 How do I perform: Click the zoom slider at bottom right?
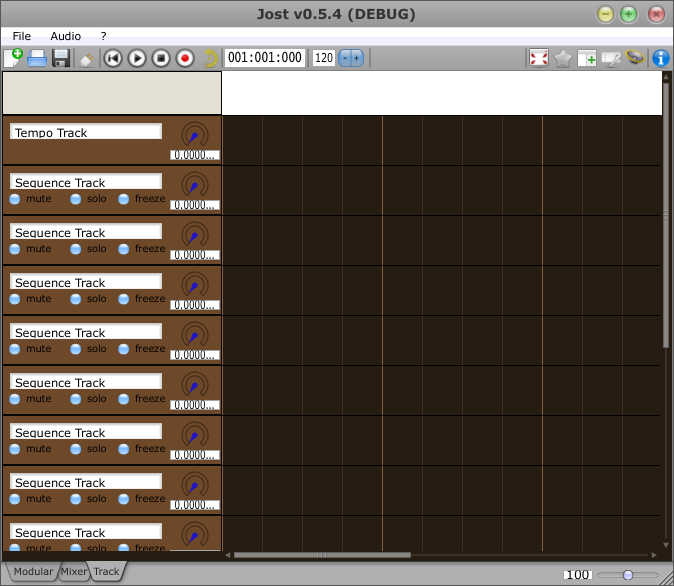[628, 575]
